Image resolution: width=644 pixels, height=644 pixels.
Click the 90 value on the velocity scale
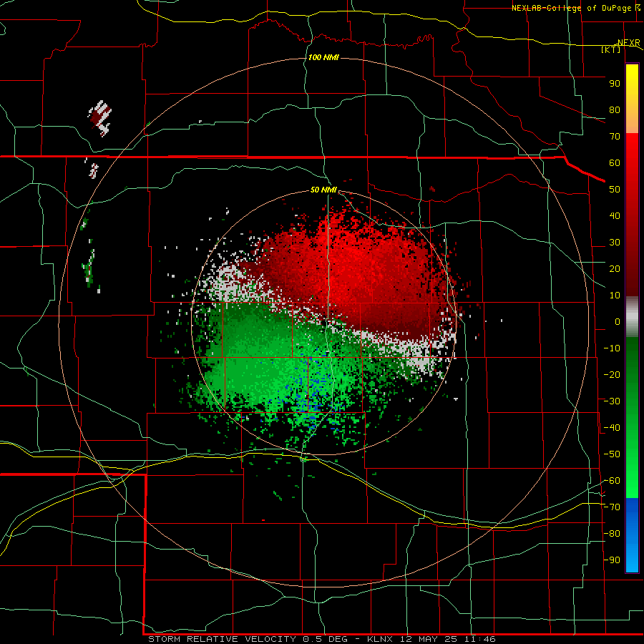[x=615, y=84]
